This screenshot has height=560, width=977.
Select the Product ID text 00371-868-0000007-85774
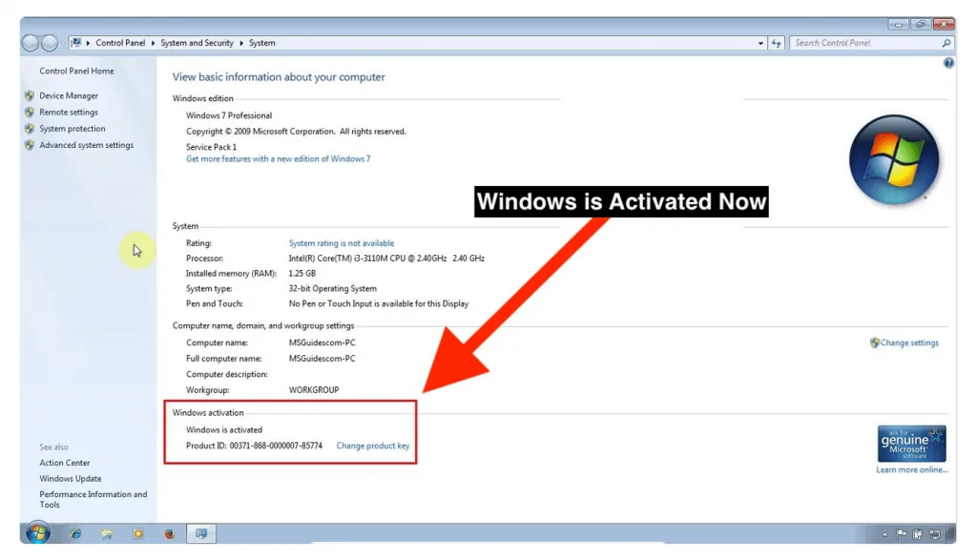pyautogui.click(x=276, y=446)
